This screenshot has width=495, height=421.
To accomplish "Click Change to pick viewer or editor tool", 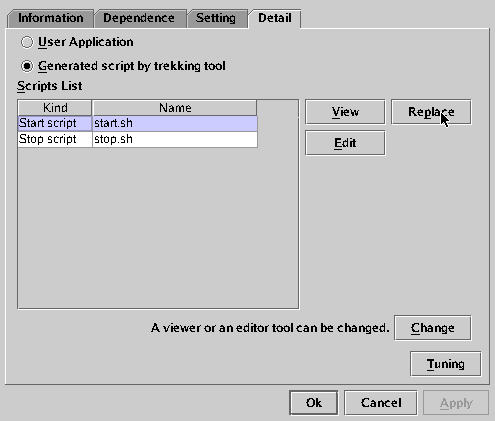I will click(432, 328).
